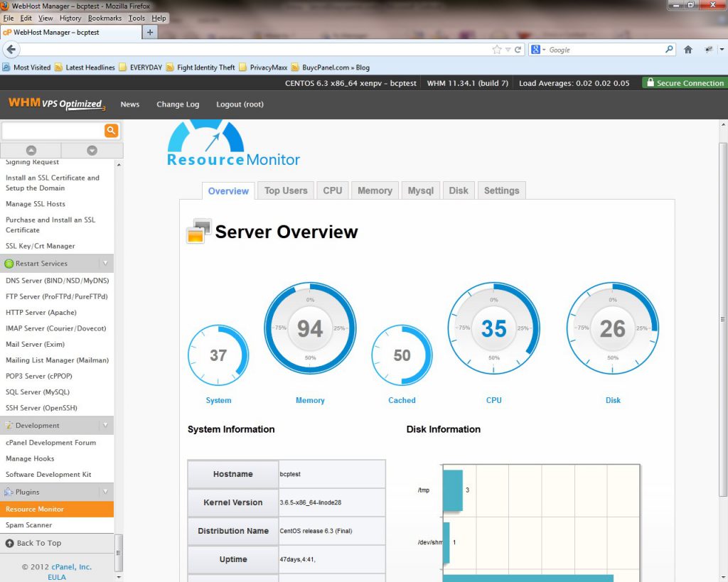This screenshot has width=728, height=582.
Task: Switch to the Memory tab
Action: [375, 190]
